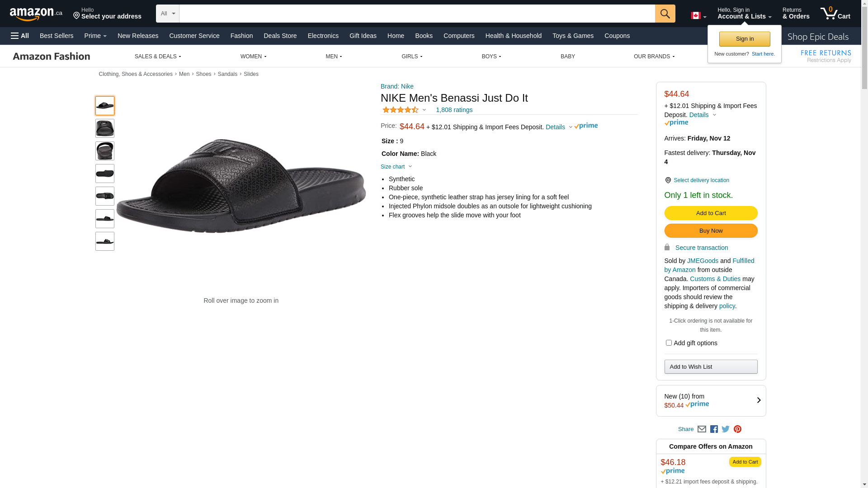Click the search magnifier icon button
Viewport: 868px width, 488px height.
click(x=665, y=14)
